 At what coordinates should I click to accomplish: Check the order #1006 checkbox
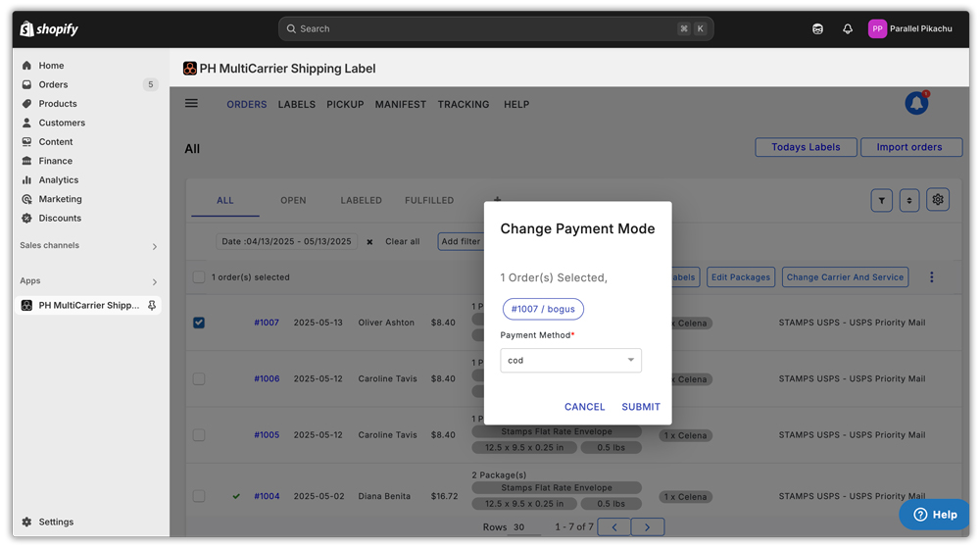click(x=199, y=379)
